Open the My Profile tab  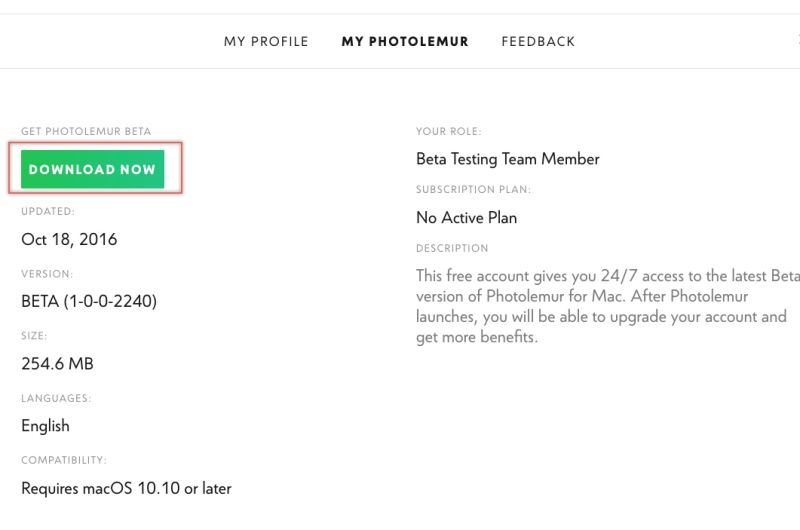point(266,42)
